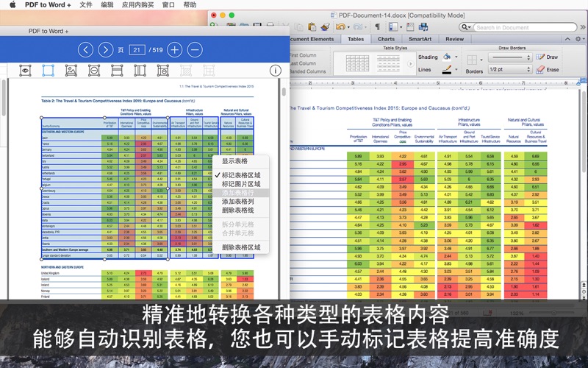
Task: Click the Search in Document field
Action: [x=525, y=27]
